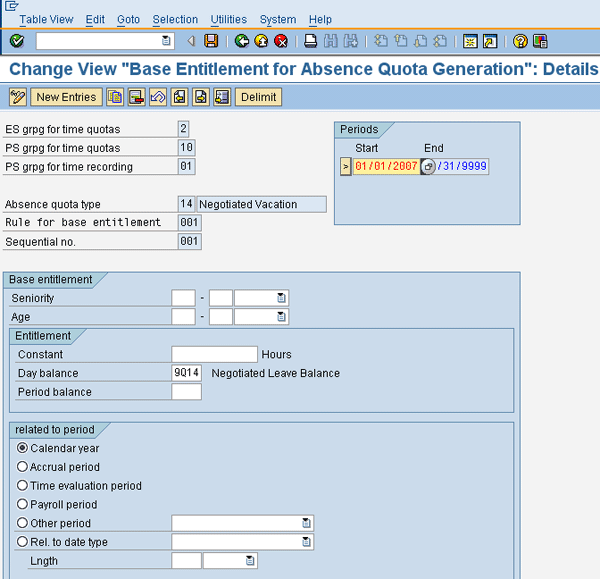Click the Other Entry icon
This screenshot has width=600, height=579.
click(222, 97)
